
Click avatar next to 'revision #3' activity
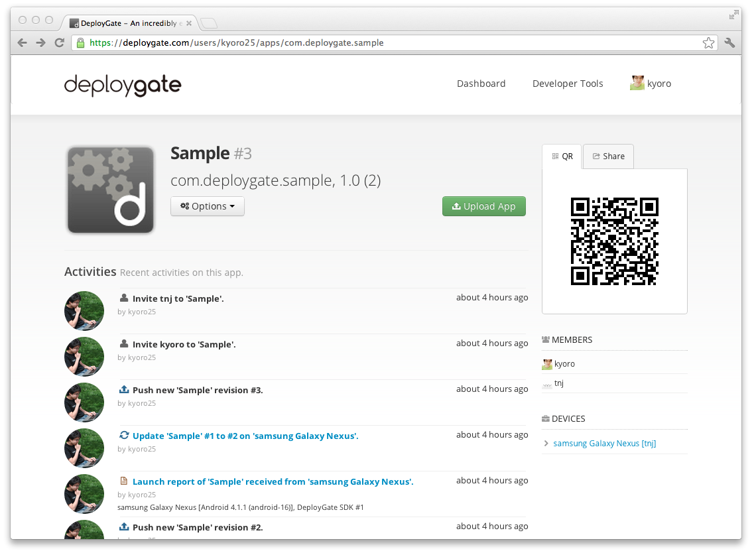tap(84, 402)
